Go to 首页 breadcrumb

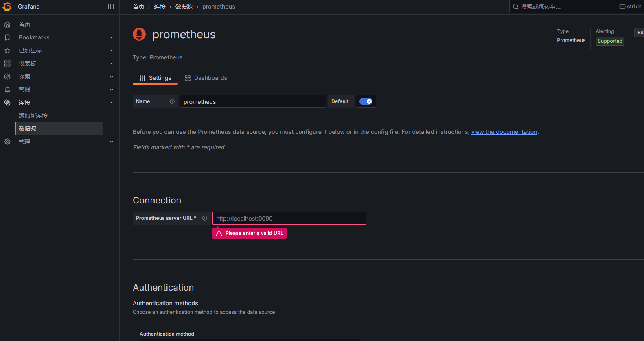click(x=138, y=7)
